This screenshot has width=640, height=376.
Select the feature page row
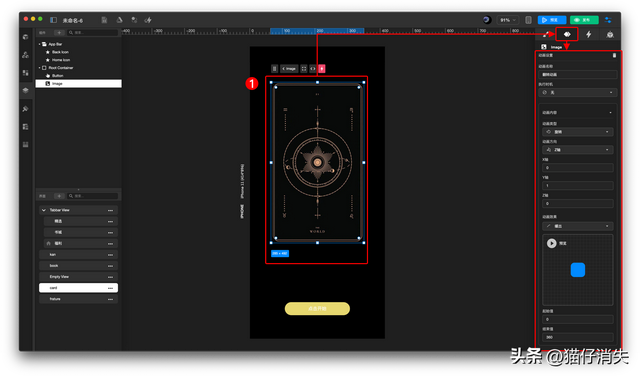[x=78, y=299]
